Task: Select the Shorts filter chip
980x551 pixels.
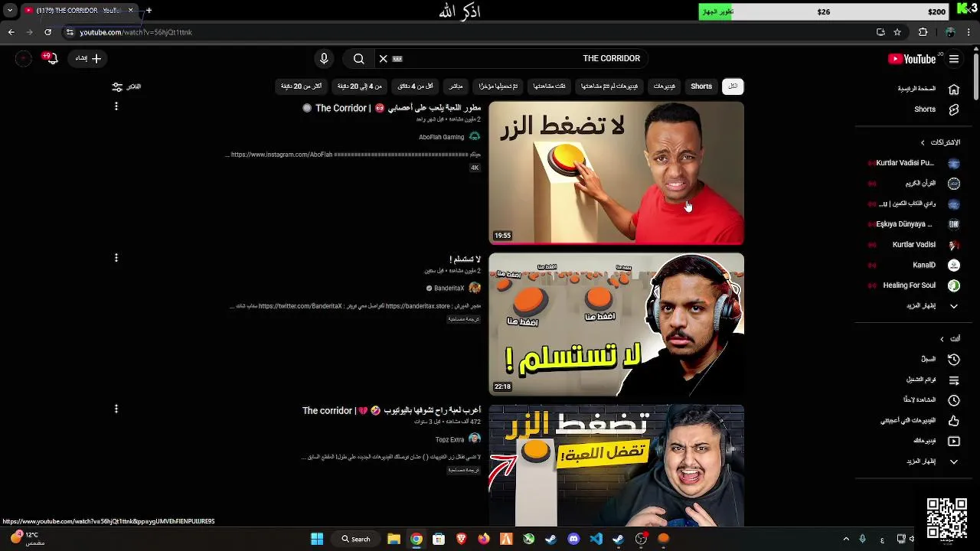Action: tap(701, 86)
